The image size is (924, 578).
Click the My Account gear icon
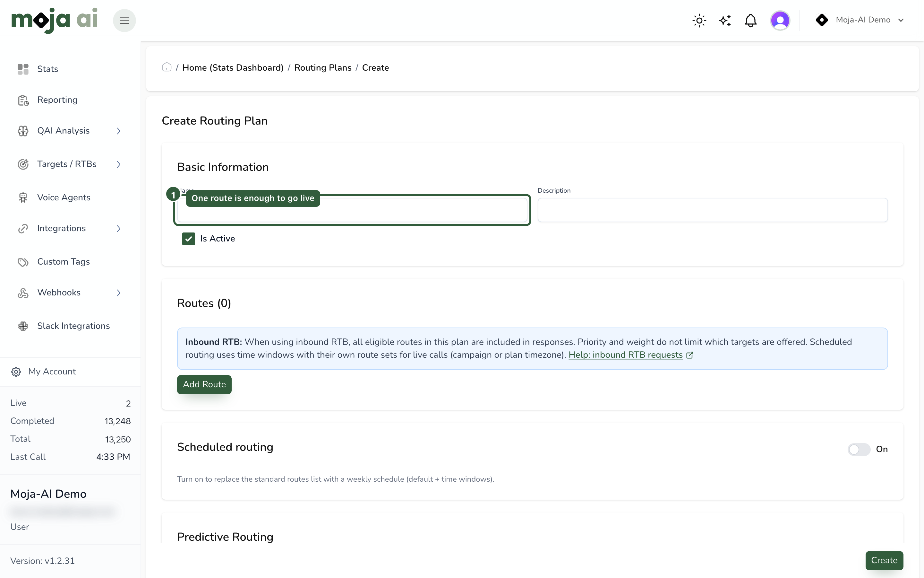tap(16, 372)
